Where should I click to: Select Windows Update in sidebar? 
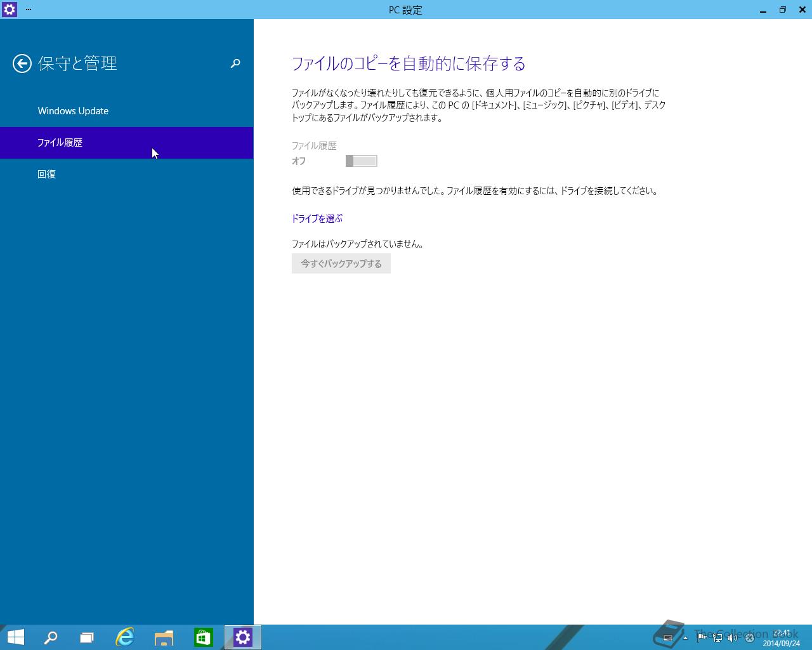click(127, 111)
